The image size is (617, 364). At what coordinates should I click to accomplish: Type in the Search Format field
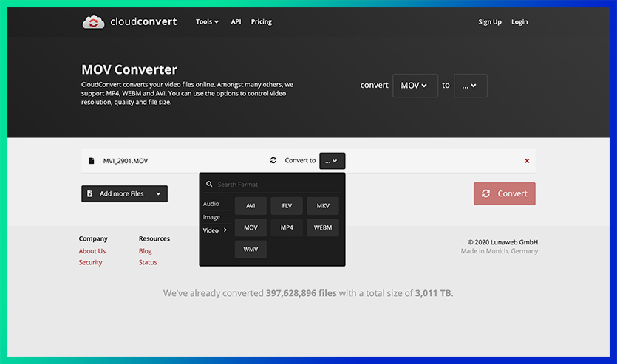pyautogui.click(x=277, y=185)
